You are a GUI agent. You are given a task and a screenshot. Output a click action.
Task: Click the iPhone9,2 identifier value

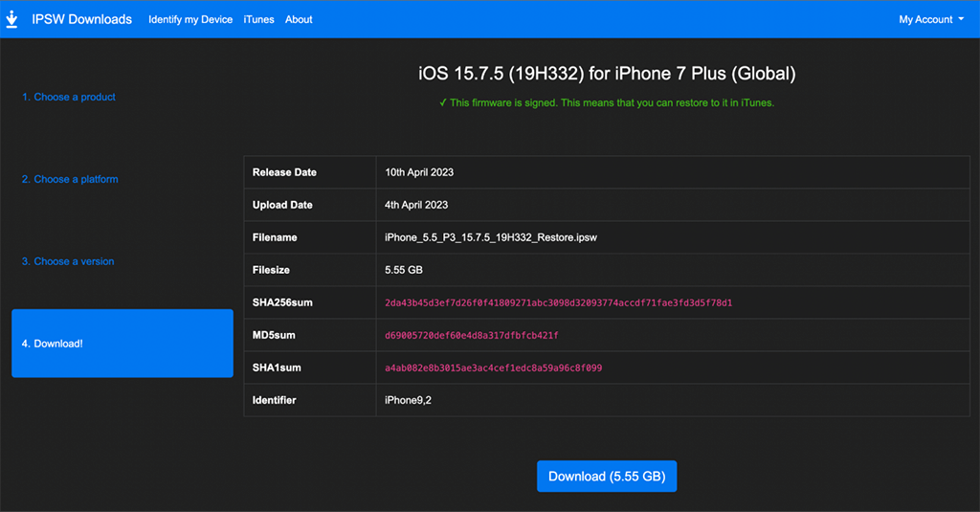[x=408, y=400]
